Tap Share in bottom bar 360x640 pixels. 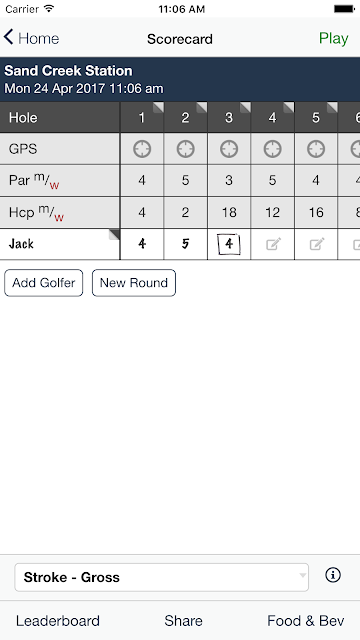tap(183, 621)
